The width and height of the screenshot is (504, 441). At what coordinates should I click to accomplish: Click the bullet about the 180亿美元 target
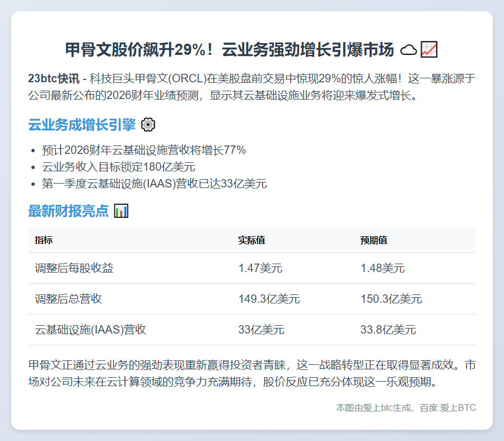119,167
